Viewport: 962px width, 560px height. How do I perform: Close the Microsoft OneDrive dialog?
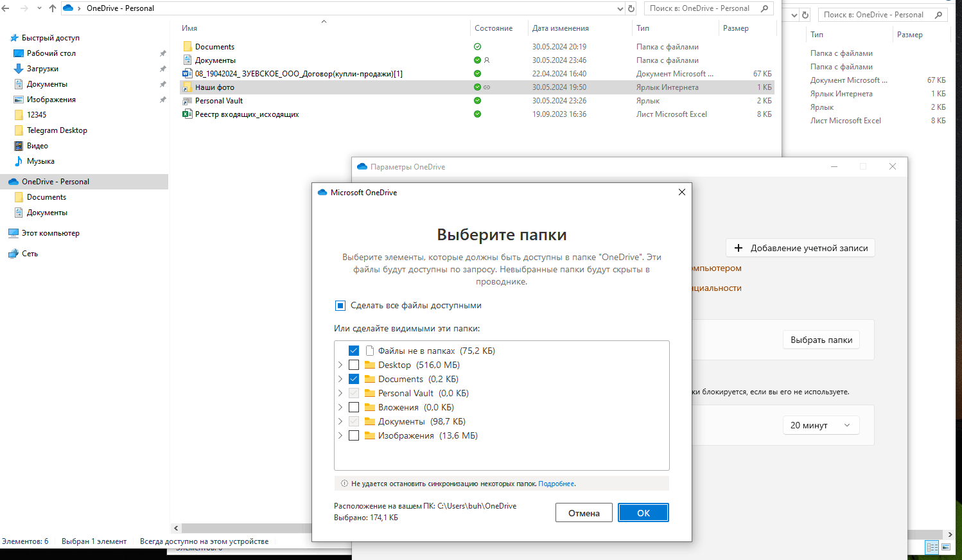coord(682,192)
